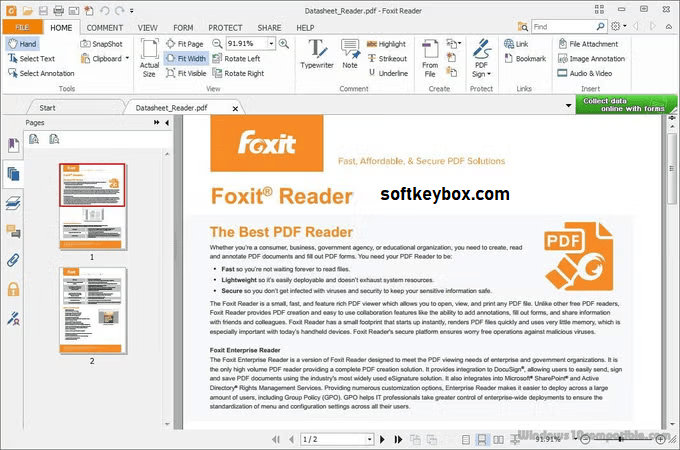Select the Underline tool
680x450 pixels.
click(x=388, y=73)
